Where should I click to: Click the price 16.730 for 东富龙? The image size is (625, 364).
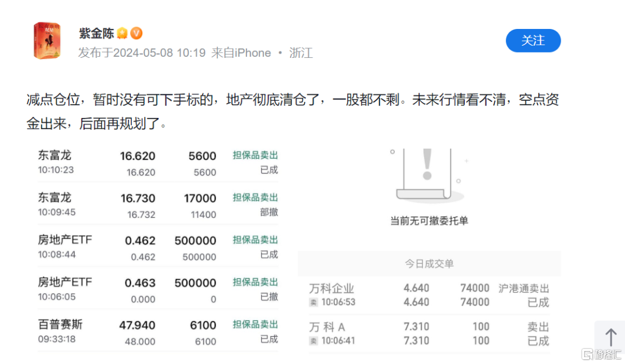[x=138, y=198]
